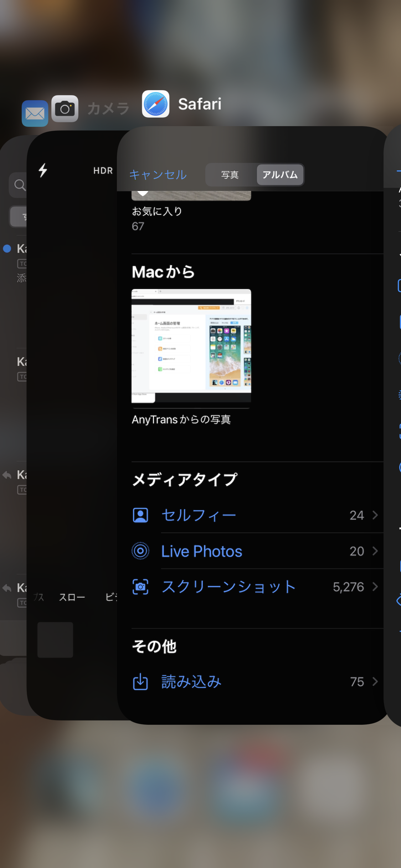Tap the お気に入り album name
401x868 pixels.
coord(157,211)
